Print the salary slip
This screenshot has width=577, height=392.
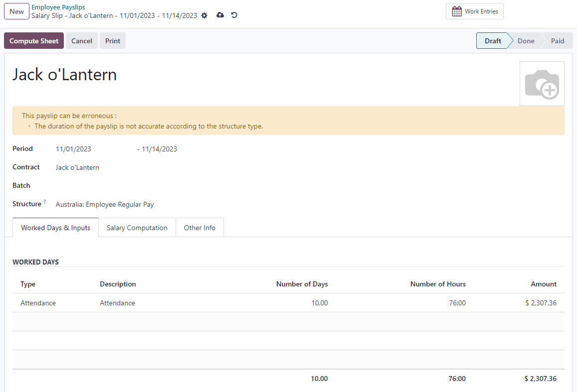tap(112, 41)
